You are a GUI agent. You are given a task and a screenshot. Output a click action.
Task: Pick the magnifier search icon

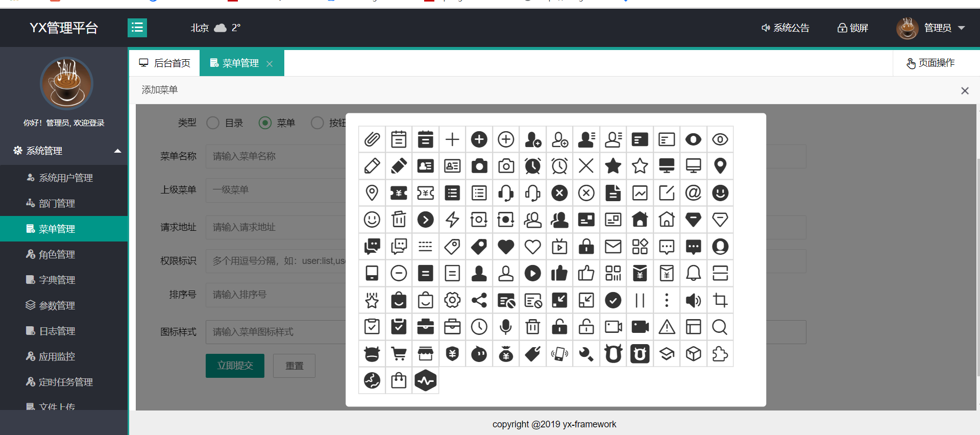coord(720,327)
